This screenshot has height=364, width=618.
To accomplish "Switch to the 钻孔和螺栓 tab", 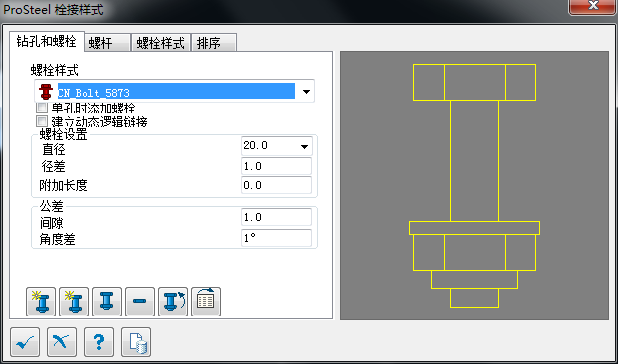I will coord(47,41).
